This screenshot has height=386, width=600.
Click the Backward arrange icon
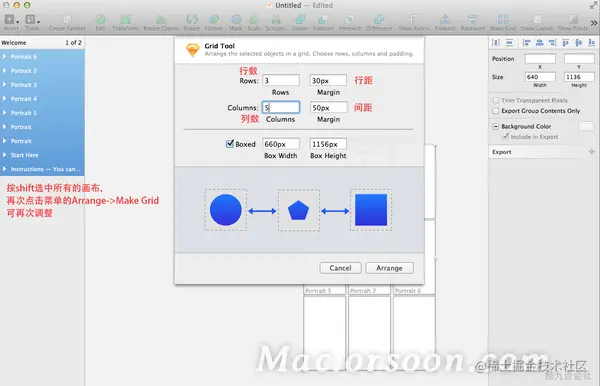coord(473,20)
